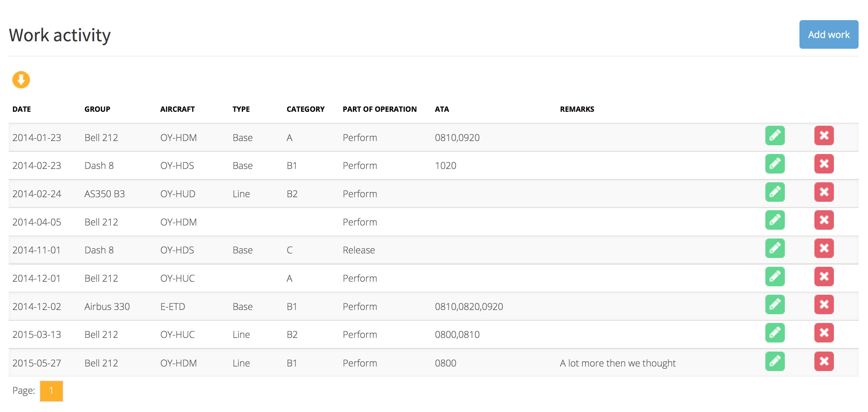The image size is (868, 412).
Task: Click the ATA value 0810,0920
Action: pyautogui.click(x=457, y=137)
